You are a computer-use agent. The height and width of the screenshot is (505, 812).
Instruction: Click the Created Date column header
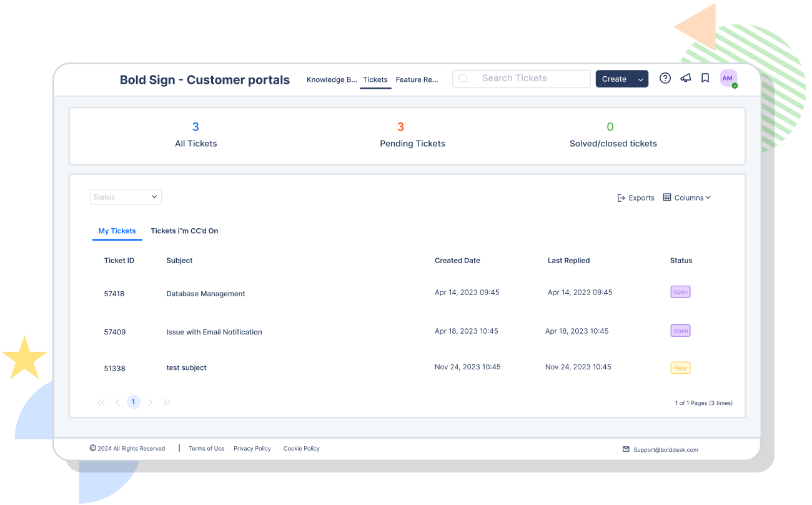tap(457, 261)
